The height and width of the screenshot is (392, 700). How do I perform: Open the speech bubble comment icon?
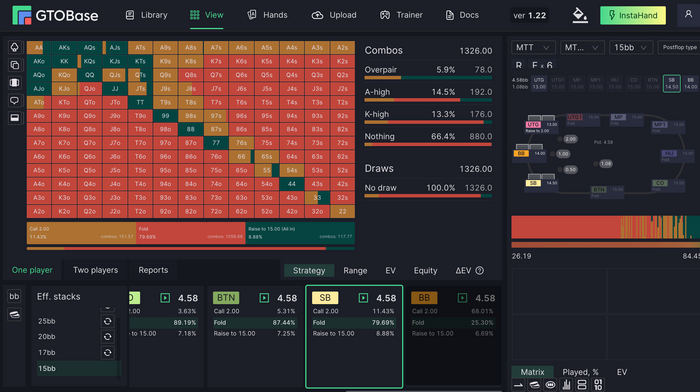(14, 100)
